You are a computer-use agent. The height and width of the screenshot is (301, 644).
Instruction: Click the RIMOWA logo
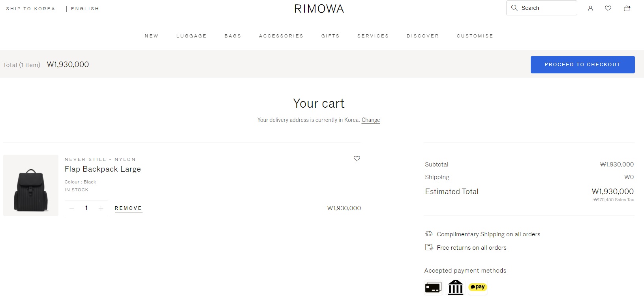point(319,9)
